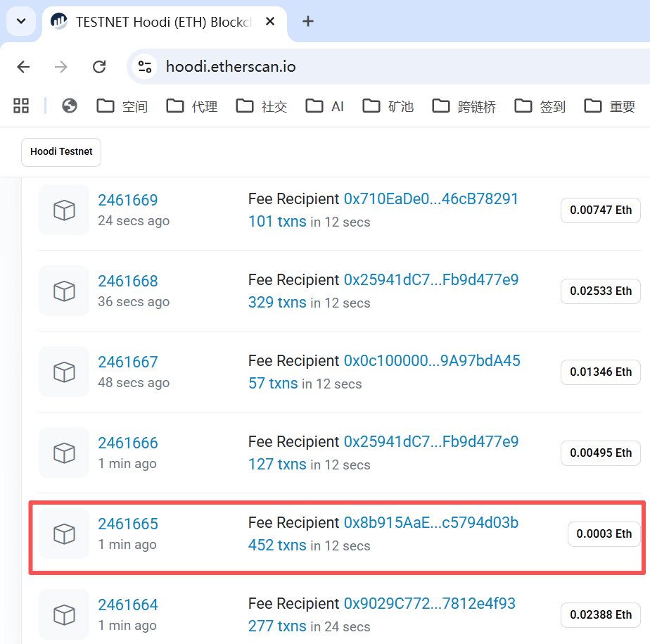Click the 0.02533 Eth reward badge
Screen dimensions: 650x644
click(601, 291)
